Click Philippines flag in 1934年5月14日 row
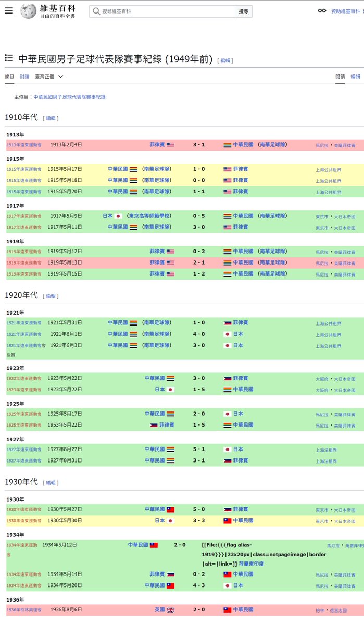Viewport: 364px width, 625px height. click(x=170, y=574)
